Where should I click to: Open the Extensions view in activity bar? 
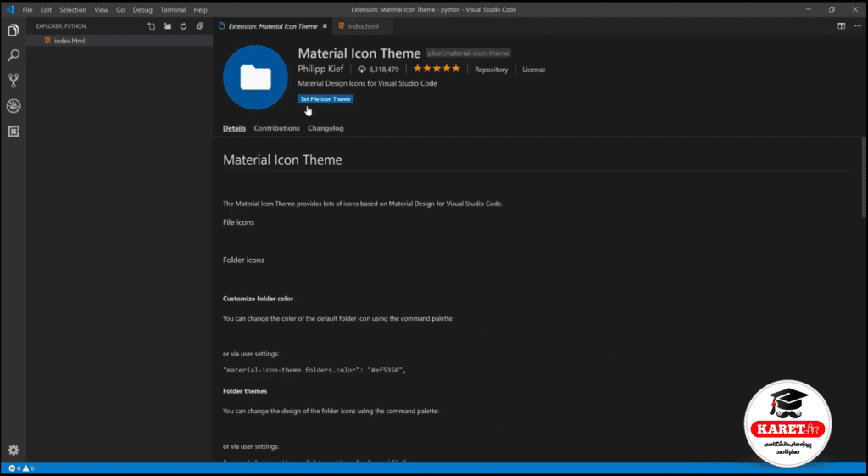tap(14, 132)
